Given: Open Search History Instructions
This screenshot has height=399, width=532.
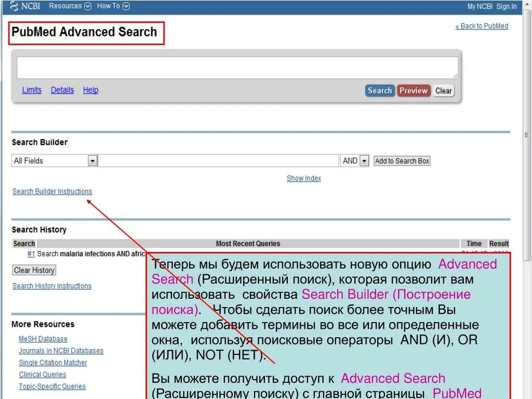Looking at the screenshot, I should click(x=52, y=286).
